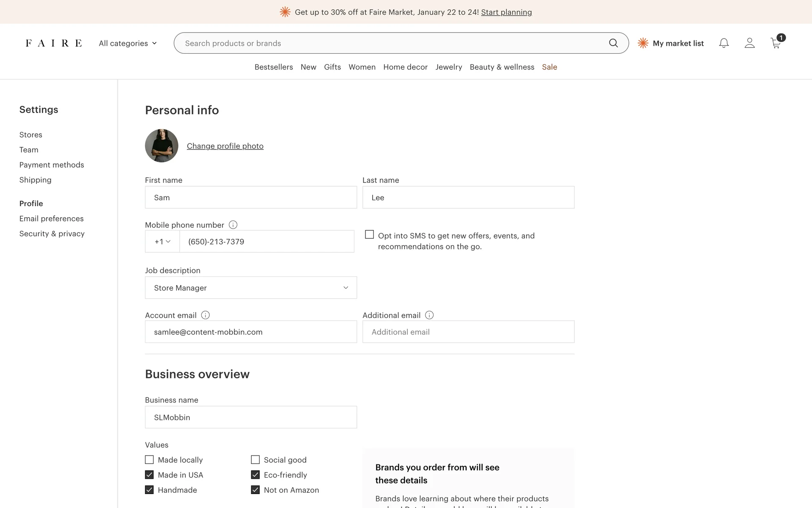
Task: Open the account profile icon
Action: point(749,43)
